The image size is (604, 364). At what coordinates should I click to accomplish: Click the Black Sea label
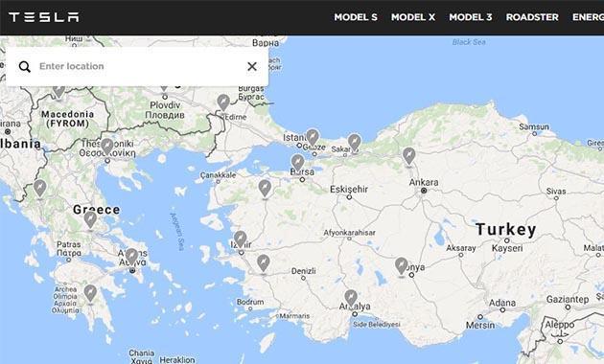pyautogui.click(x=469, y=42)
